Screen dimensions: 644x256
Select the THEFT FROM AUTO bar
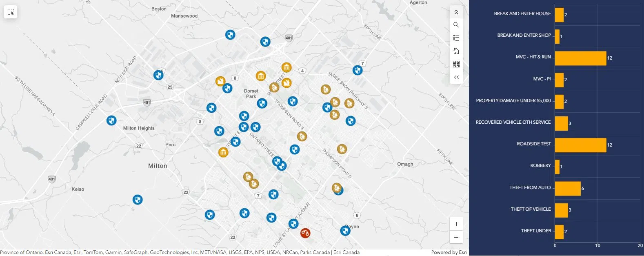tap(567, 188)
